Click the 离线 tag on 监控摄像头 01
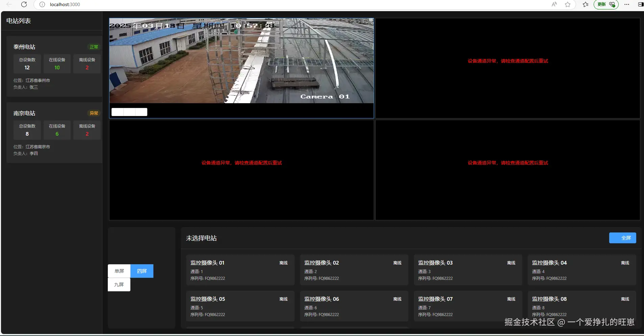The image size is (644, 336). pyautogui.click(x=283, y=263)
